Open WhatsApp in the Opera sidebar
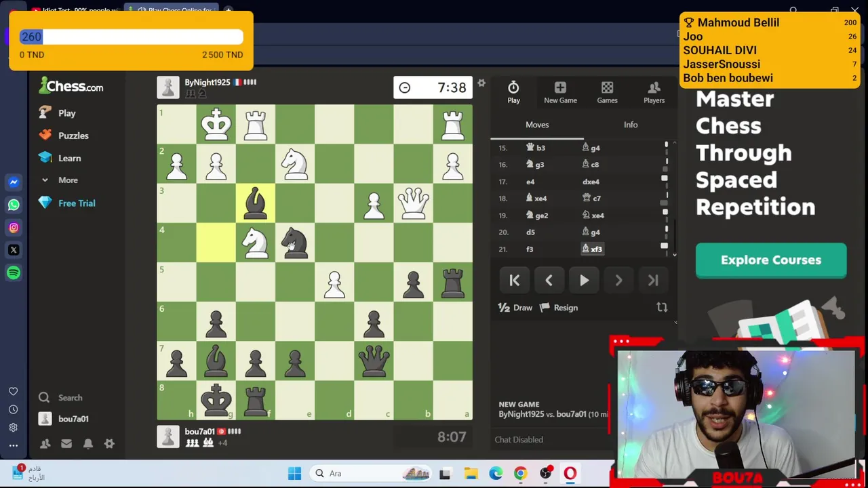 coord(14,205)
